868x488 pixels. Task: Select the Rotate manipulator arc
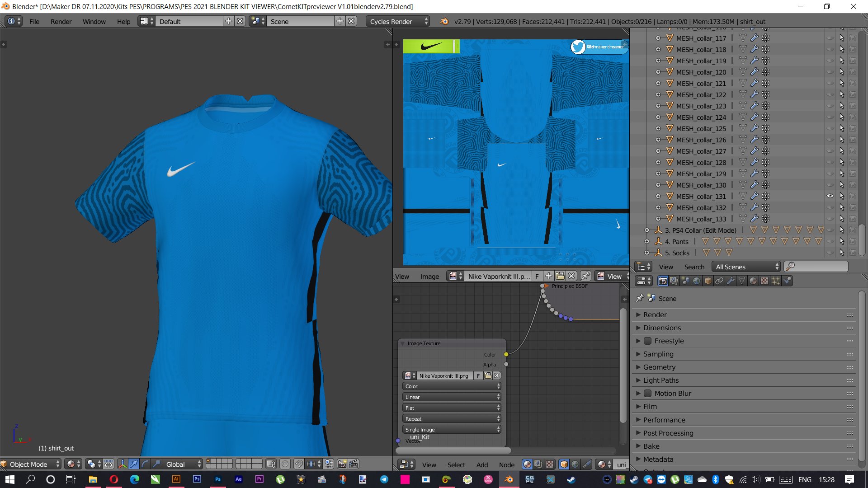coord(145,464)
